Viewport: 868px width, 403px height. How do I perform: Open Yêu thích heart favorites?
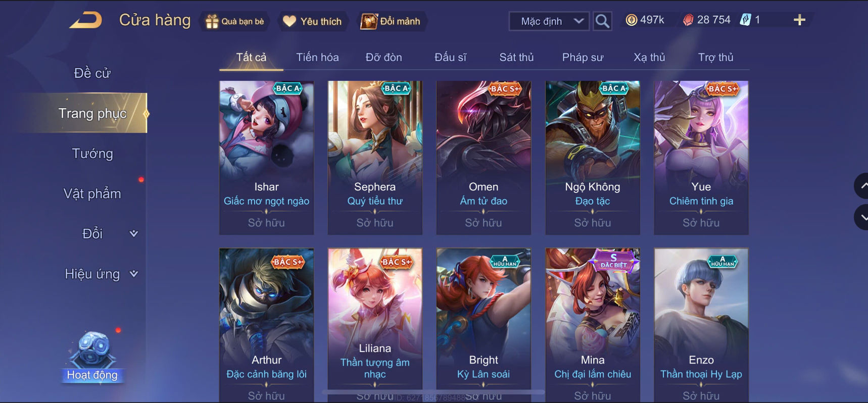pyautogui.click(x=312, y=21)
